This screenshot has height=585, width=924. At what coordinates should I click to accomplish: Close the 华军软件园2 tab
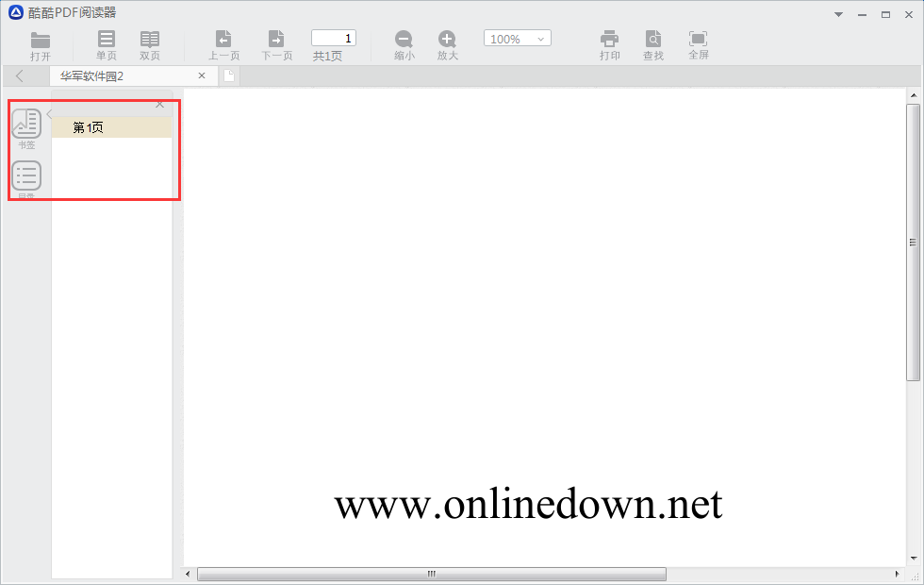point(202,75)
